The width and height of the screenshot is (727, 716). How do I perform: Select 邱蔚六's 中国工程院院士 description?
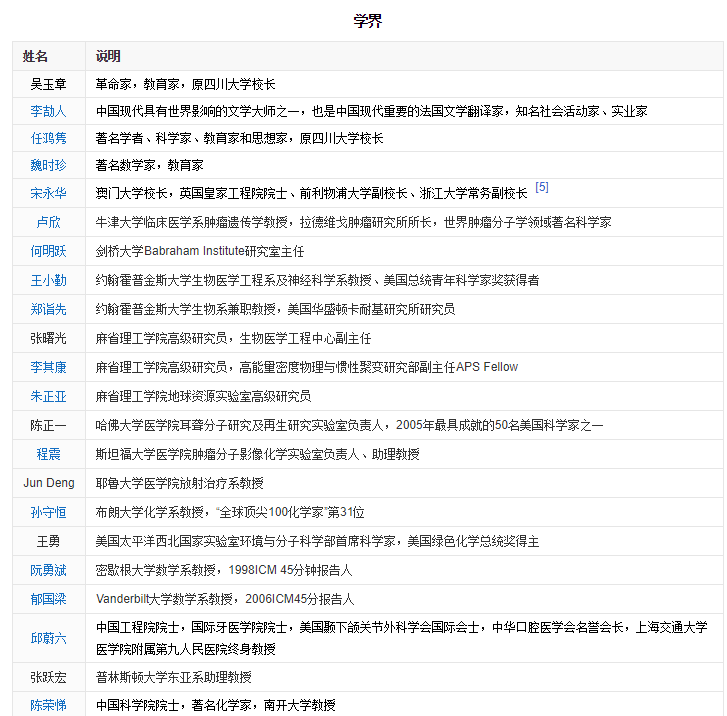click(402, 638)
